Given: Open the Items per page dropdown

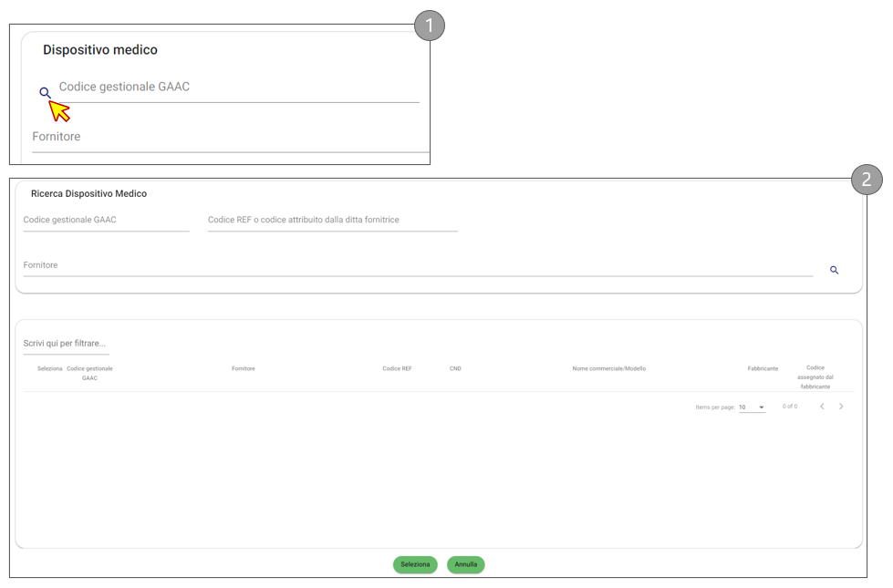Looking at the screenshot, I should click(x=752, y=407).
